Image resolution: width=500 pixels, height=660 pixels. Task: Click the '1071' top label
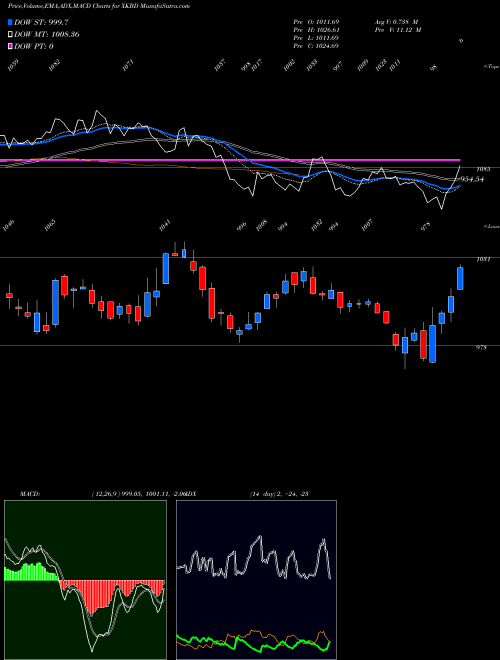pos(128,66)
